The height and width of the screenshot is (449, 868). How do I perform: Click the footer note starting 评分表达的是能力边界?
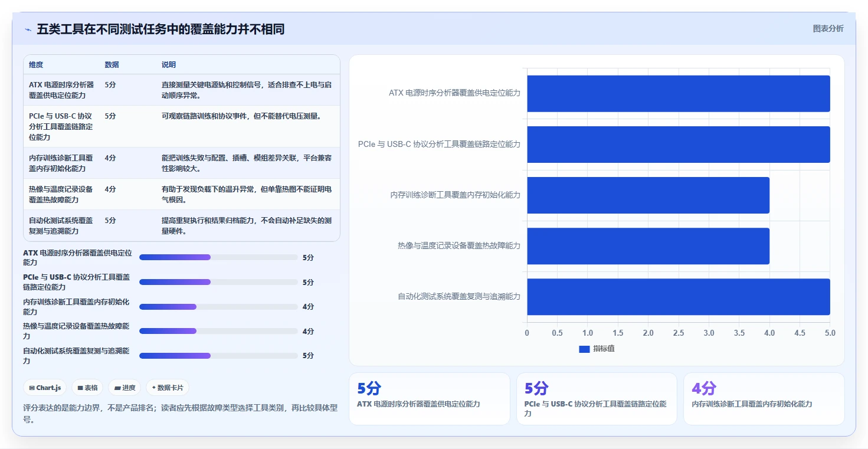pyautogui.click(x=181, y=414)
